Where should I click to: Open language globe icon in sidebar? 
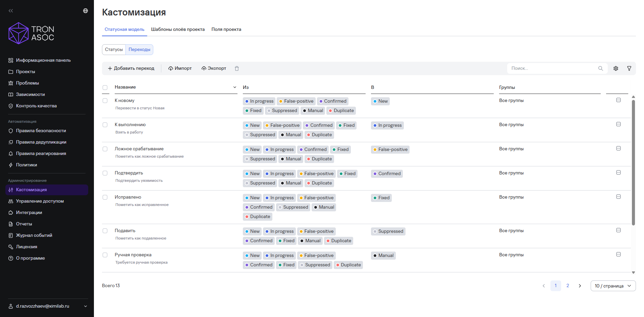coord(86,11)
